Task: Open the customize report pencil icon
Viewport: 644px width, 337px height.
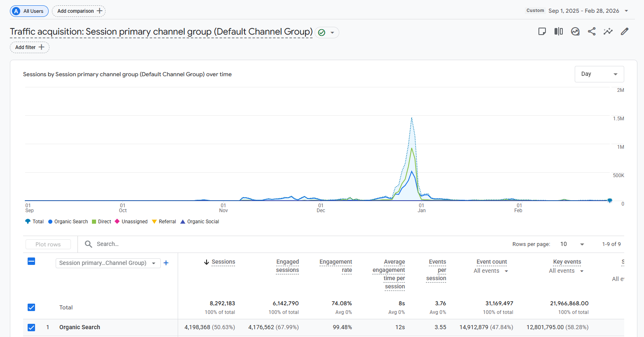Action: 625,31
